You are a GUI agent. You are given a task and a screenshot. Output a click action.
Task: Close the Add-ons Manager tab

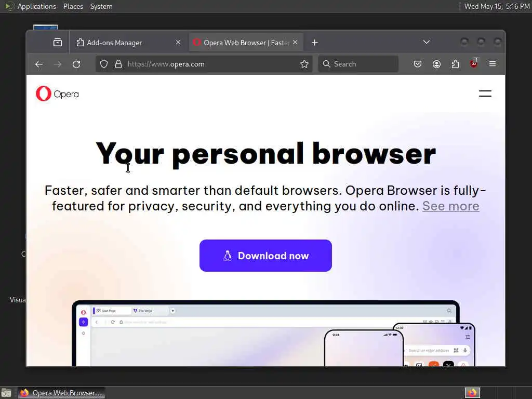[178, 43]
